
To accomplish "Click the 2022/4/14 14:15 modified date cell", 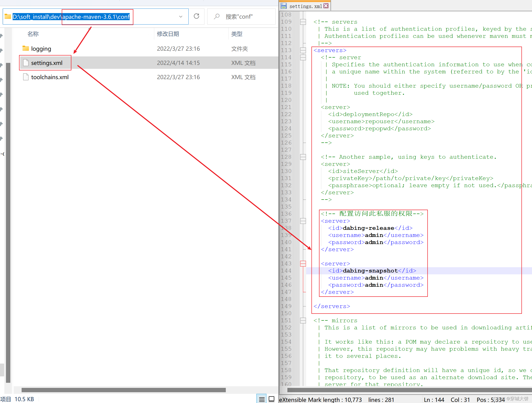I will point(178,63).
